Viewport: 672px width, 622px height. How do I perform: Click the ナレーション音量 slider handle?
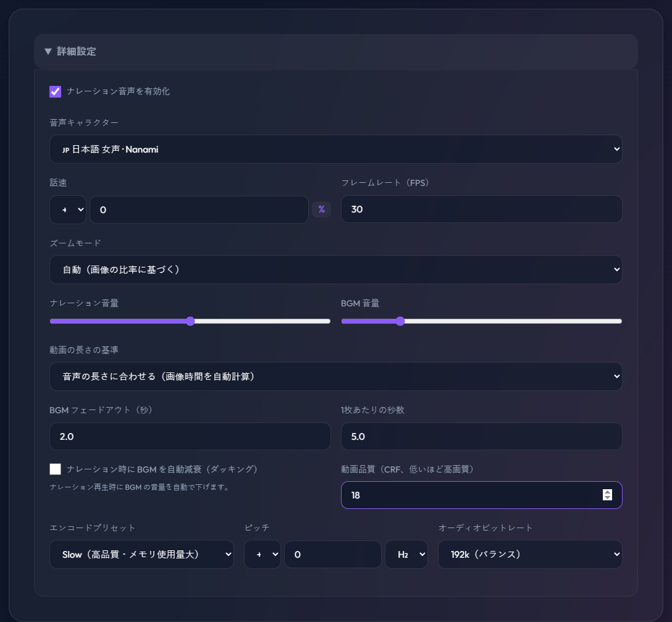pos(190,321)
